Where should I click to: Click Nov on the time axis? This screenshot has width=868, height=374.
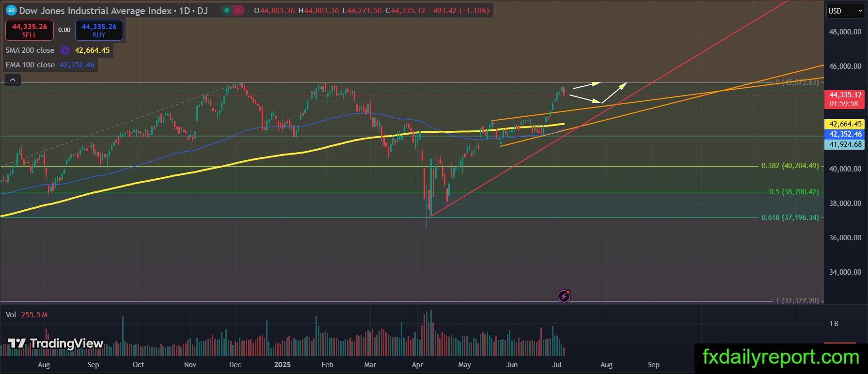click(190, 365)
